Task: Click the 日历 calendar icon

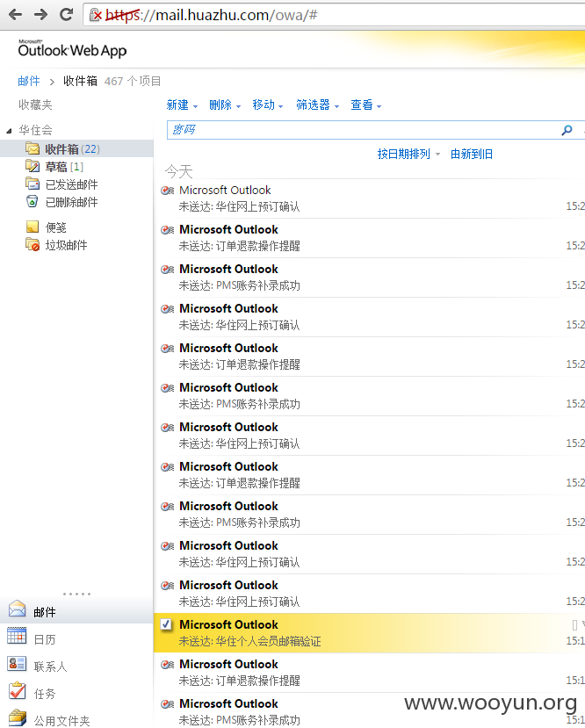Action: pos(17,636)
